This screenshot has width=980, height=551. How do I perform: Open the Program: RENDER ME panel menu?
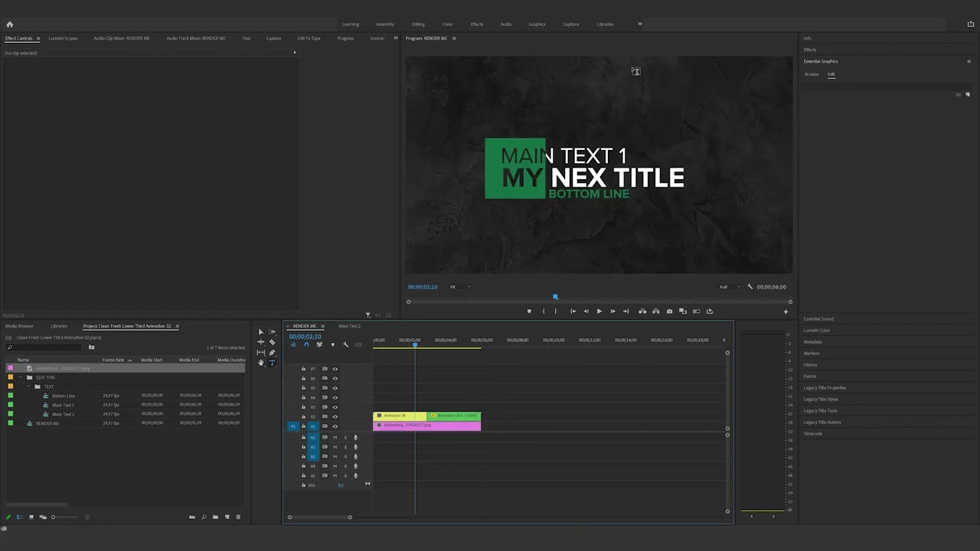(x=454, y=38)
